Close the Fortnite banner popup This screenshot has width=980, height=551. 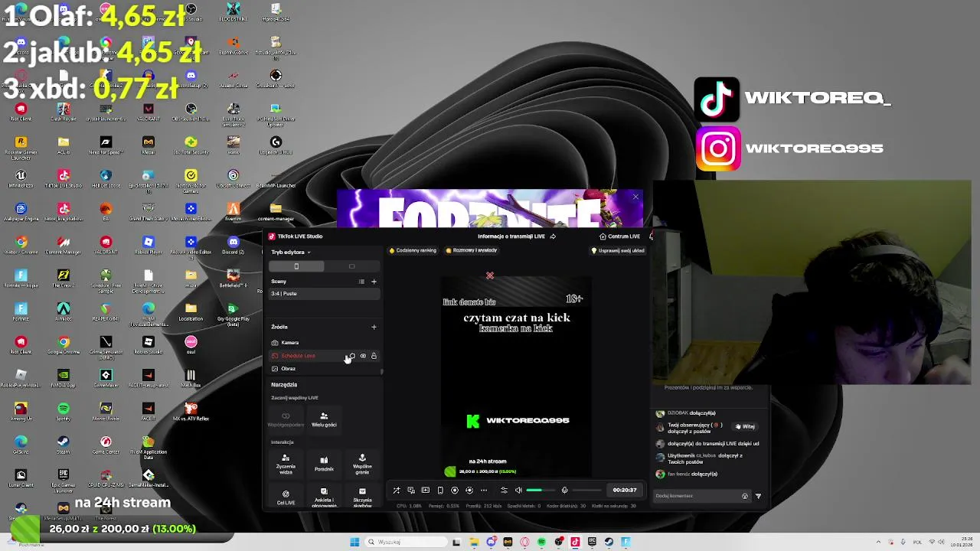pyautogui.click(x=635, y=197)
